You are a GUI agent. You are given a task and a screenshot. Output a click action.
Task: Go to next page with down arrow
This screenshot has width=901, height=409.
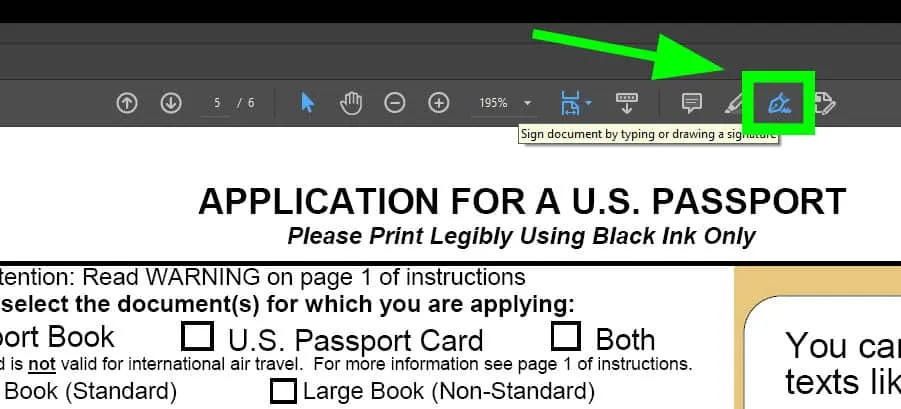(x=171, y=103)
